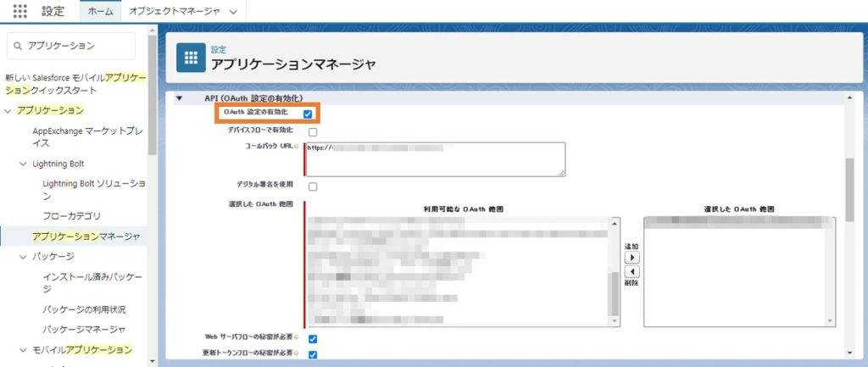Click info icon beside Web サーバフローの秘密が必要
This screenshot has width=868, height=367.
(x=297, y=336)
